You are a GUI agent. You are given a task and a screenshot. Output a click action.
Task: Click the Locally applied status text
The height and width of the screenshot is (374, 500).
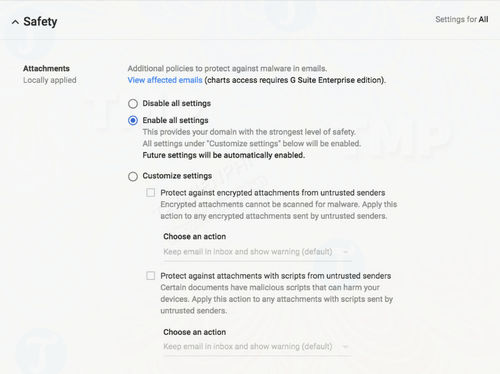(50, 80)
